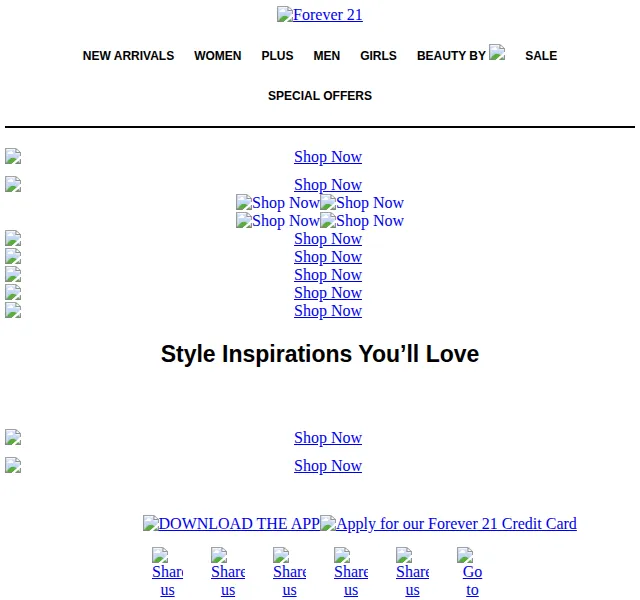
Task: Go to the PLUS category
Action: tap(277, 56)
